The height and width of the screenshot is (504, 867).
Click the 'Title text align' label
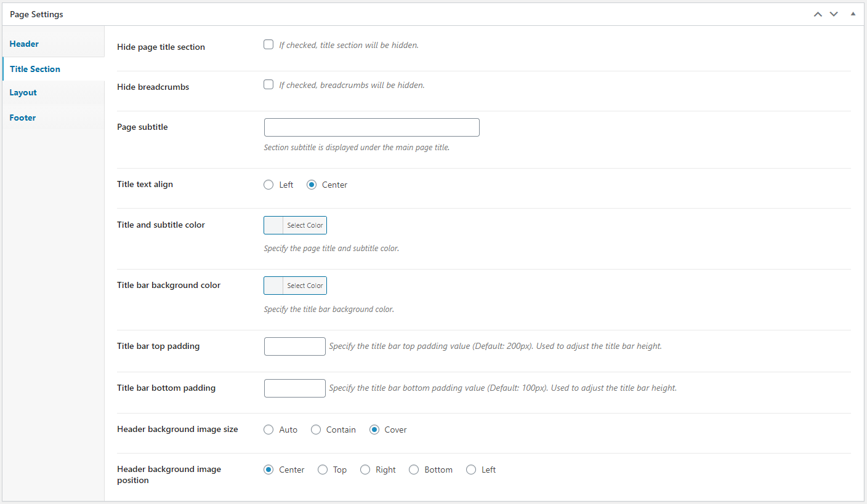[145, 185]
